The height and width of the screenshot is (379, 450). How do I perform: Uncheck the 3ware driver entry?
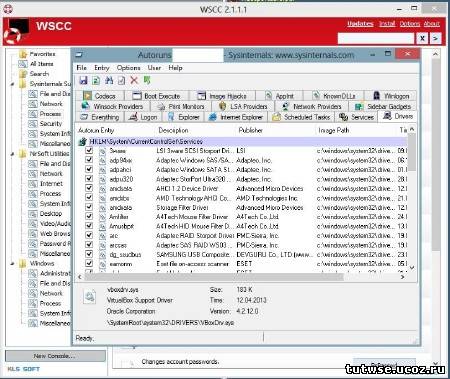click(89, 150)
